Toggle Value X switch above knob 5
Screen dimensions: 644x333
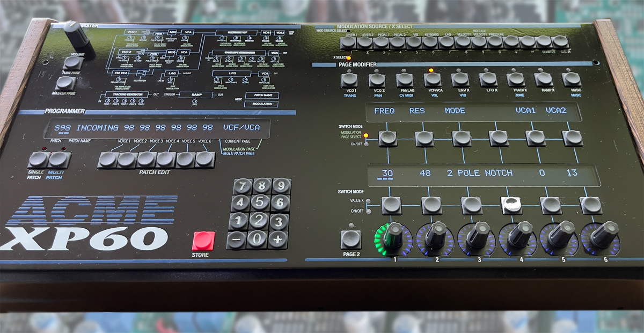(551, 205)
